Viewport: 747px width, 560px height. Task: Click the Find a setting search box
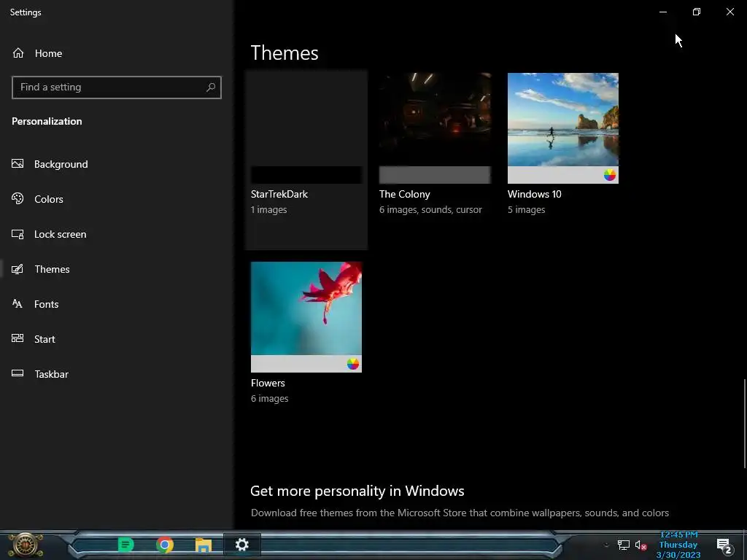pos(117,87)
